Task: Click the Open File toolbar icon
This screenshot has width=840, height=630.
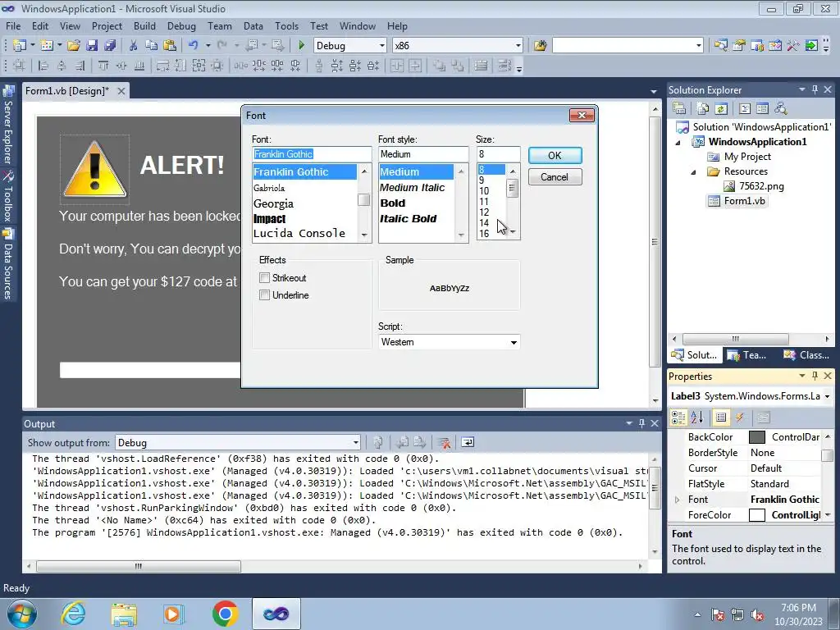Action: click(74, 46)
